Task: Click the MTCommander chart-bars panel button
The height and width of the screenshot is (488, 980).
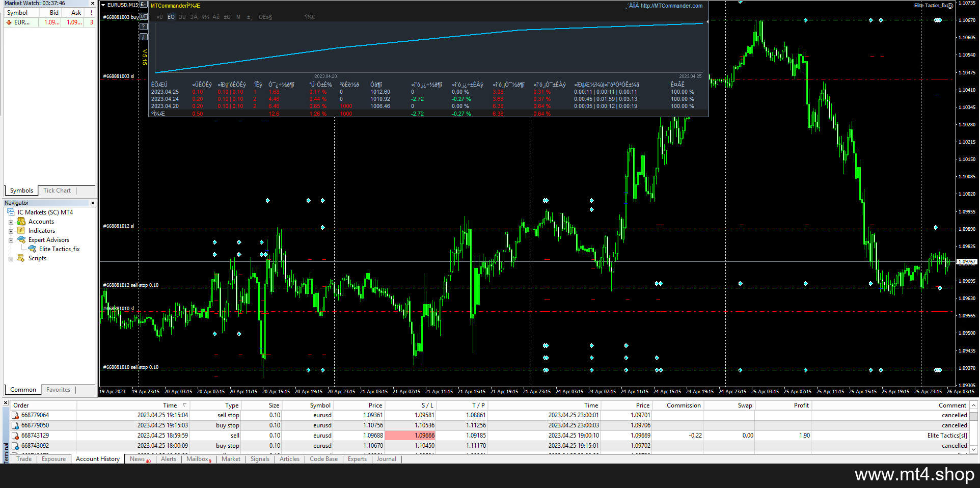Action: click(x=144, y=37)
